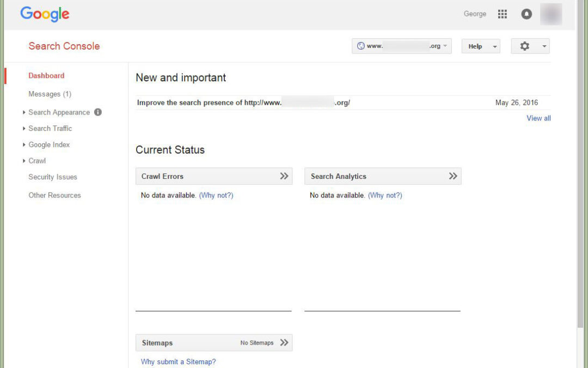Viewport: 588px width, 368px height.
Task: Open the Security Issues page
Action: pos(53,177)
